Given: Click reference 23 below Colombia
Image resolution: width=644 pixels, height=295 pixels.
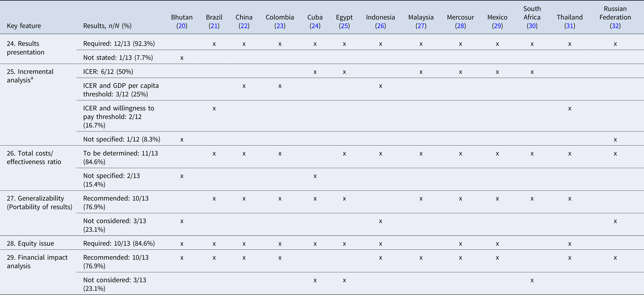Looking at the screenshot, I should (x=280, y=26).
